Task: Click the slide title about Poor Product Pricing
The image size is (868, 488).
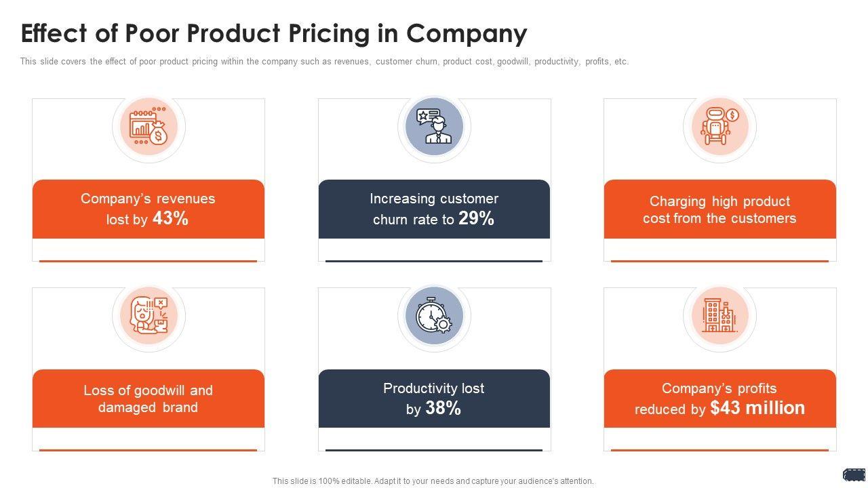Action: [x=274, y=33]
